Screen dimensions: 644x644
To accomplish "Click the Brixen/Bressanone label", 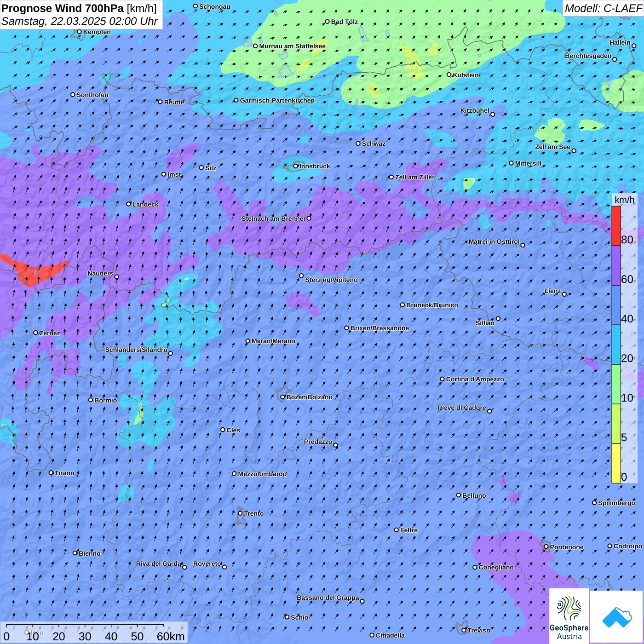I will pos(379,328).
